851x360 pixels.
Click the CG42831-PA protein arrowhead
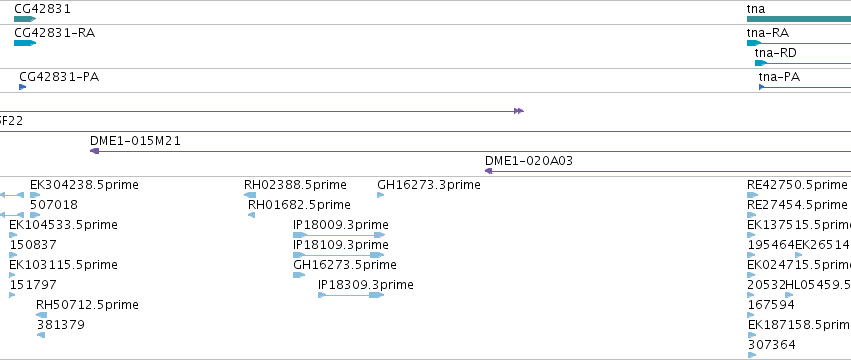click(x=23, y=87)
